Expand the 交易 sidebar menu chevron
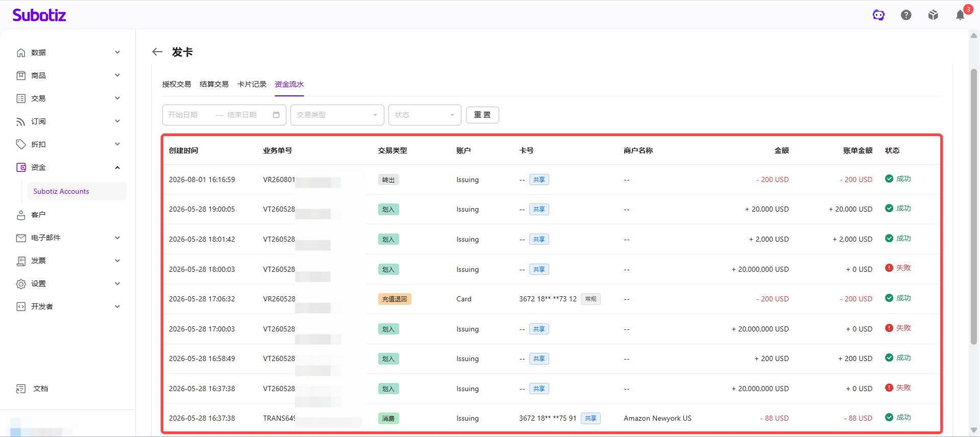The width and height of the screenshot is (980, 437). 117,98
